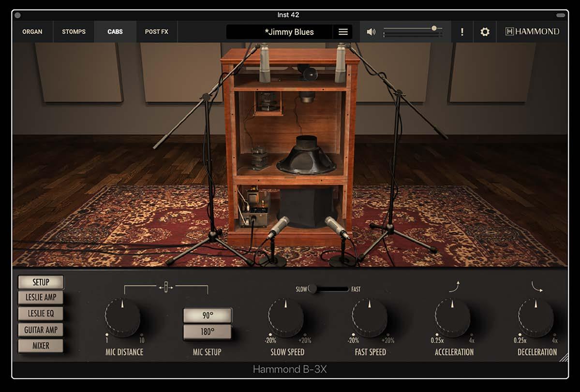Click the SLOW SPEED knob

285,318
